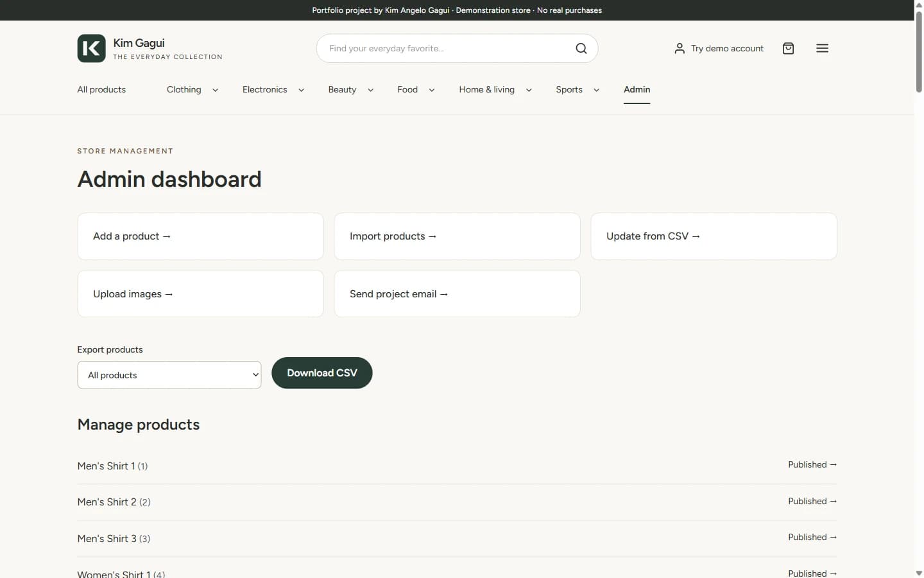
Task: Open the Send project email card
Action: [457, 293]
